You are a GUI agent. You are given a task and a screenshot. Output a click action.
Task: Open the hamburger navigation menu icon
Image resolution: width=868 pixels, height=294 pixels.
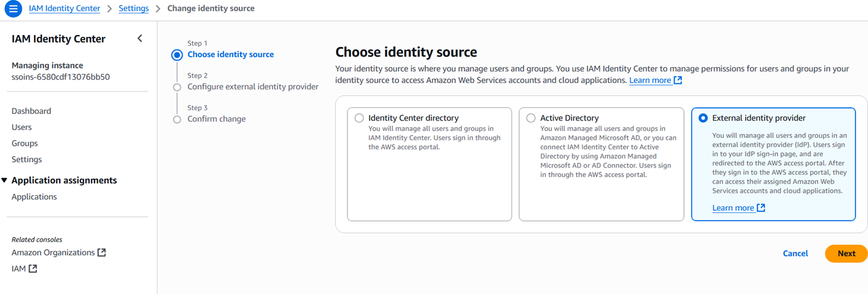[13, 9]
